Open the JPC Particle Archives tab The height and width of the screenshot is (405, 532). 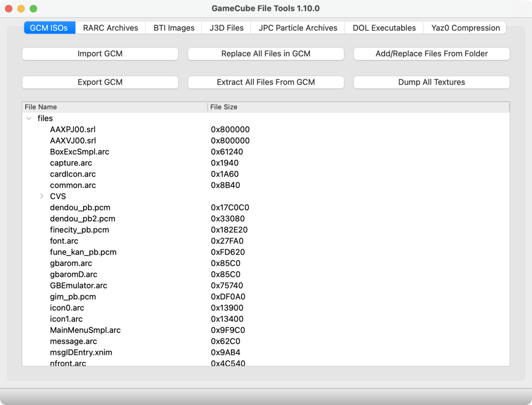[298, 28]
